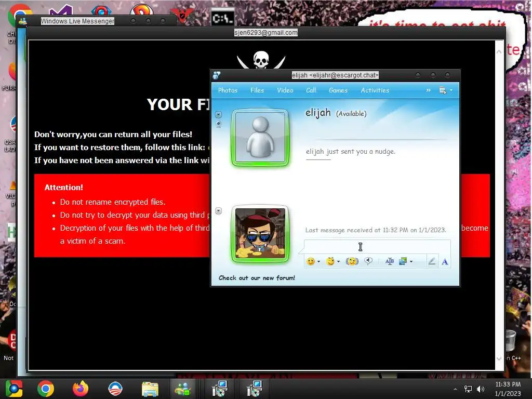The height and width of the screenshot is (399, 532).
Task: Open the Activities menu in chat
Action: click(x=375, y=90)
